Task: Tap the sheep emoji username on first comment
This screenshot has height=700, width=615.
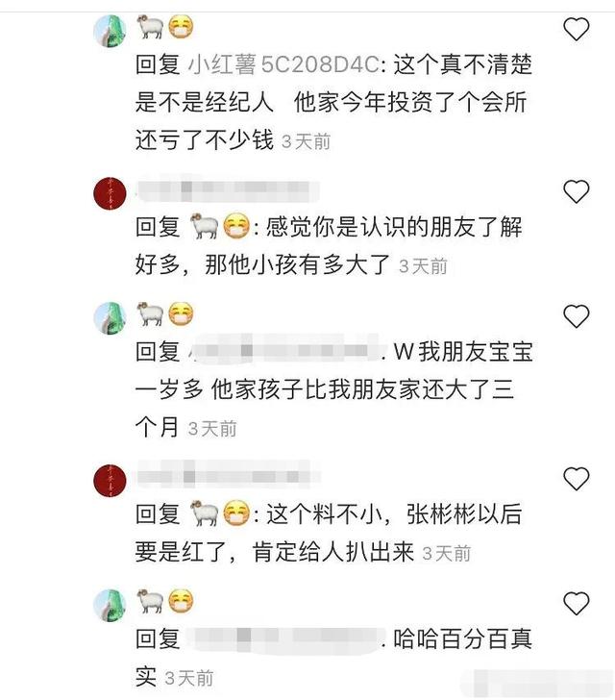Action: (x=165, y=26)
